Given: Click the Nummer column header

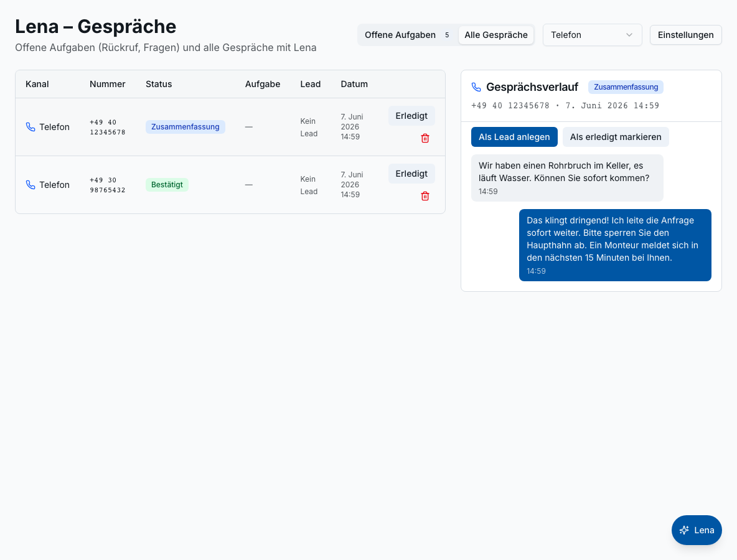Looking at the screenshot, I should 108,84.
